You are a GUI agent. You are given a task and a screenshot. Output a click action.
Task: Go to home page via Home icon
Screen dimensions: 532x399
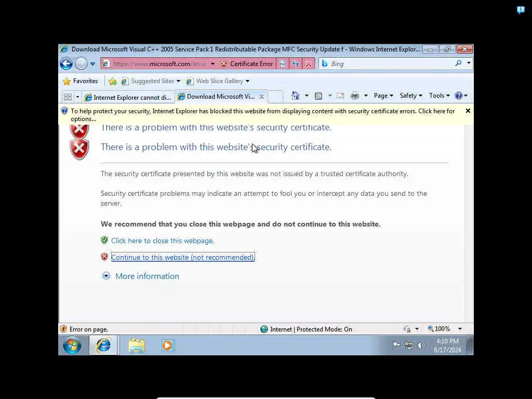pos(296,96)
